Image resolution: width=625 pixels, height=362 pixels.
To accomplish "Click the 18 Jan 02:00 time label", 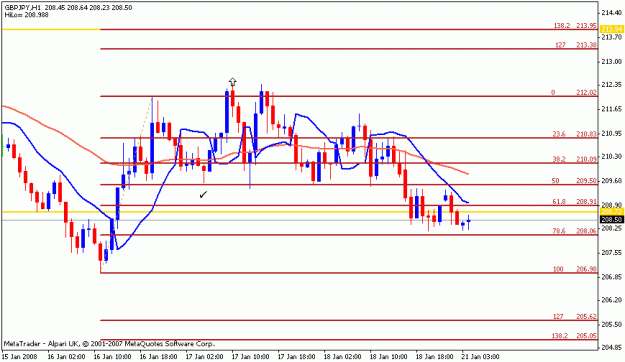I will click(342, 356).
